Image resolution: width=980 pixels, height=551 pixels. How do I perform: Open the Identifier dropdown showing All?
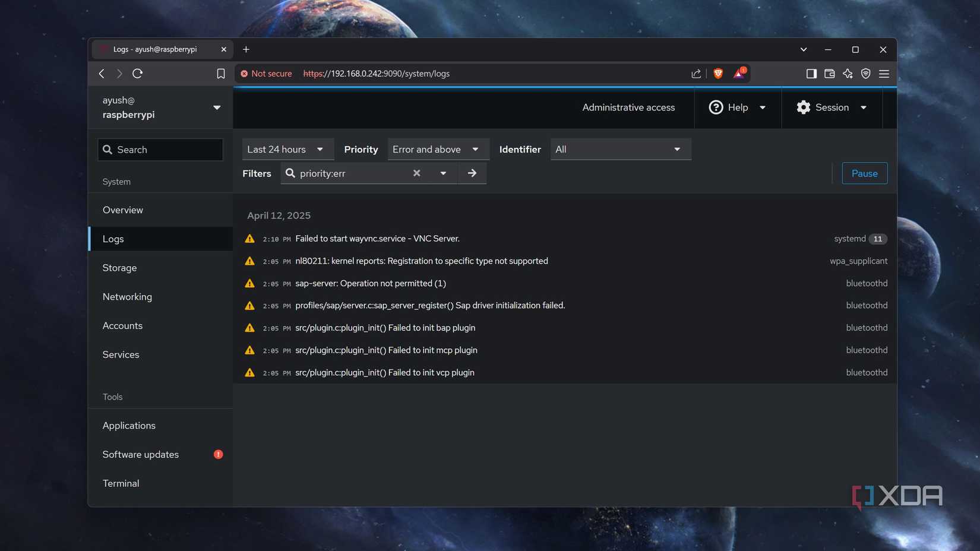(x=619, y=149)
